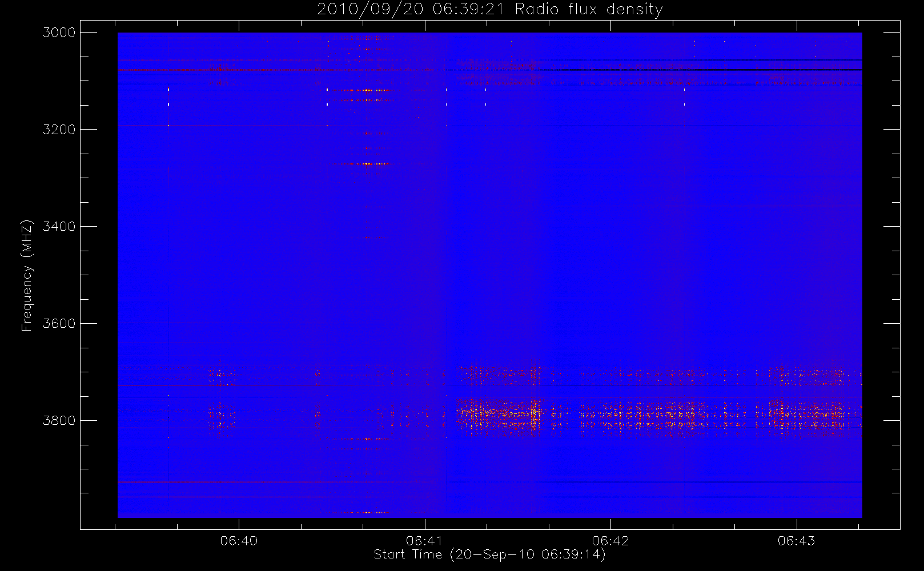This screenshot has height=571, width=924.
Task: Click the 3000 frequency tick label
Action: tap(59, 33)
